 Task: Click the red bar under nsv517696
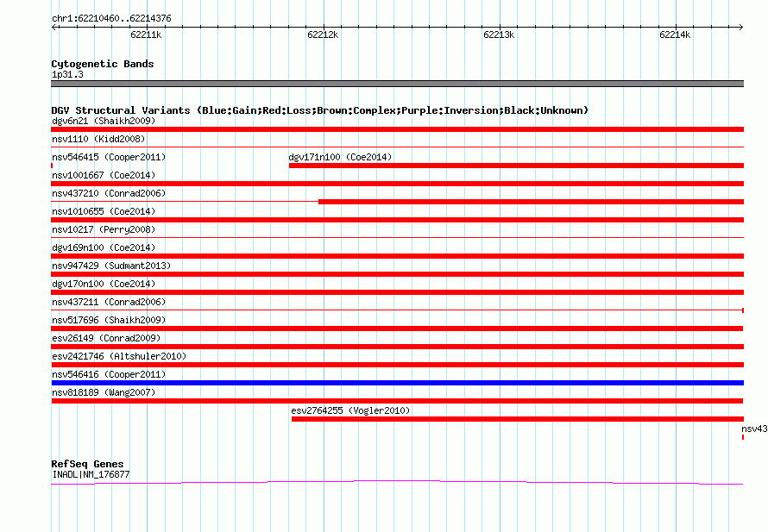coord(397,329)
